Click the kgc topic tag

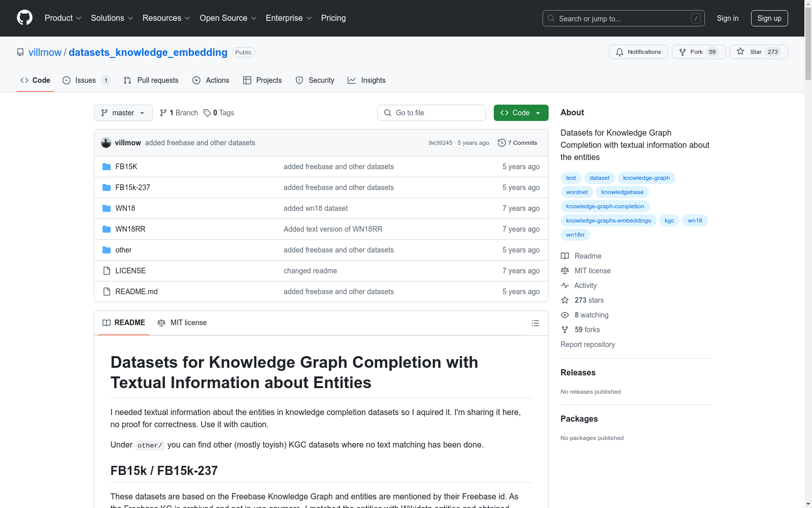[669, 220]
